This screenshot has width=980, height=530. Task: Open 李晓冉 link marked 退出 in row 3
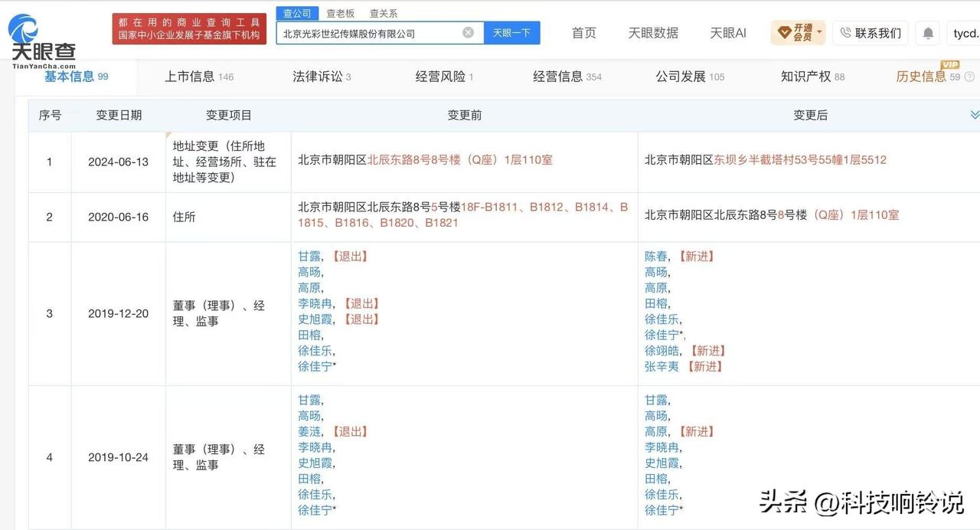[x=315, y=303]
